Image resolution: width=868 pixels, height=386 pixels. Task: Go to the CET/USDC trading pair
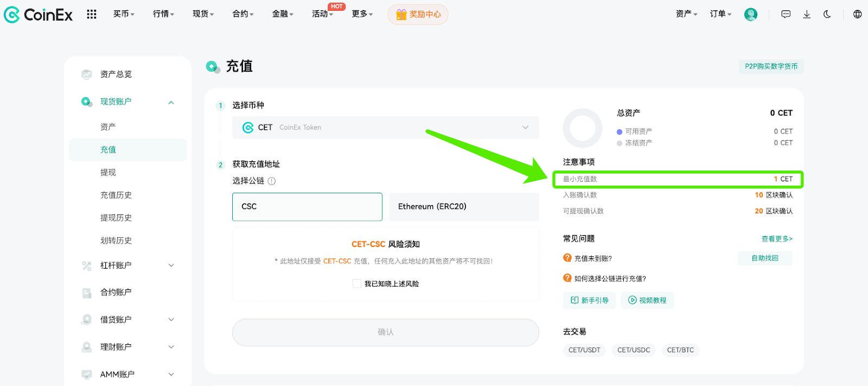click(x=634, y=350)
